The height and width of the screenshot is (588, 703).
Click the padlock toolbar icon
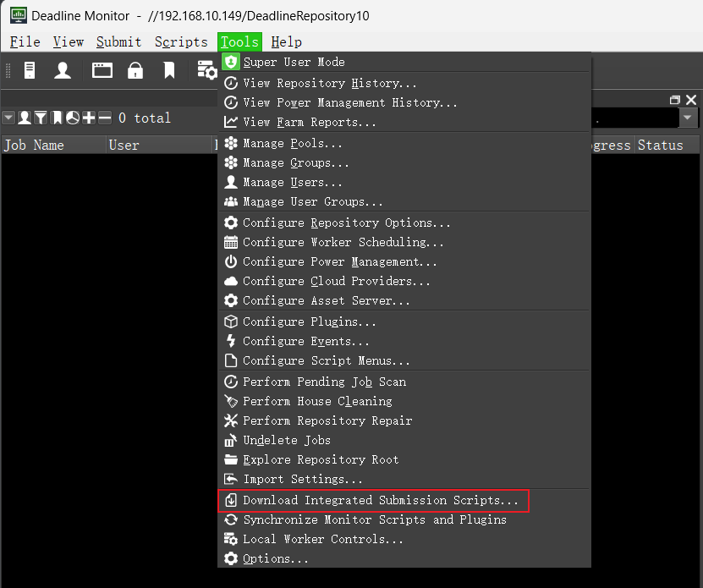coord(135,70)
